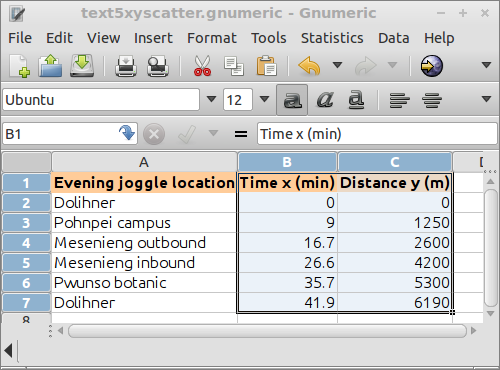Screen dimensions: 500x370
Task: Open print preview
Action: pyautogui.click(x=158, y=66)
